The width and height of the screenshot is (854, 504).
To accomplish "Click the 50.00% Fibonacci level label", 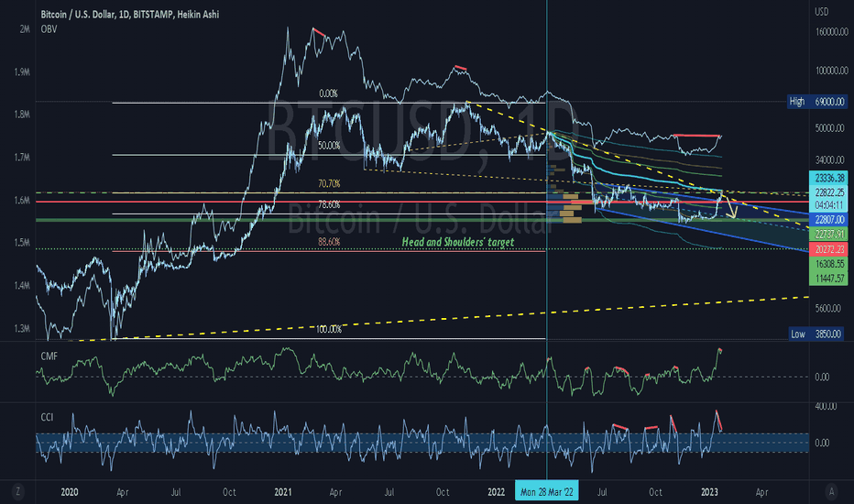I will (329, 146).
